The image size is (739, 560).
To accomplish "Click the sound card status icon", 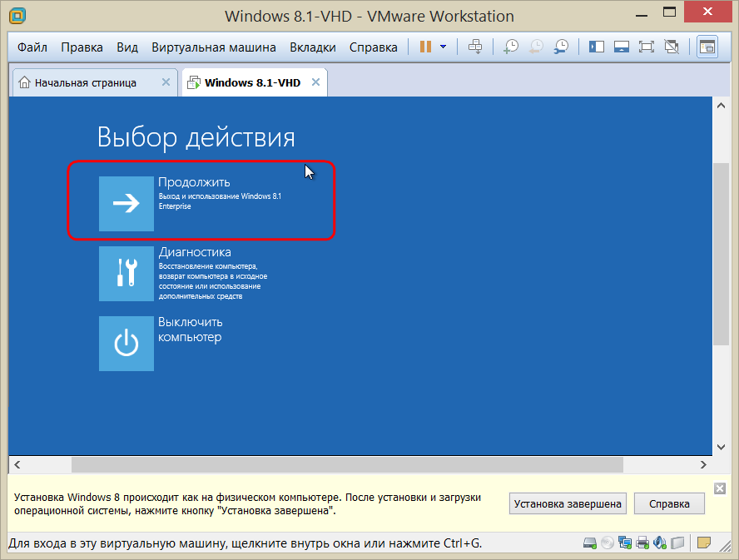I will click(660, 543).
